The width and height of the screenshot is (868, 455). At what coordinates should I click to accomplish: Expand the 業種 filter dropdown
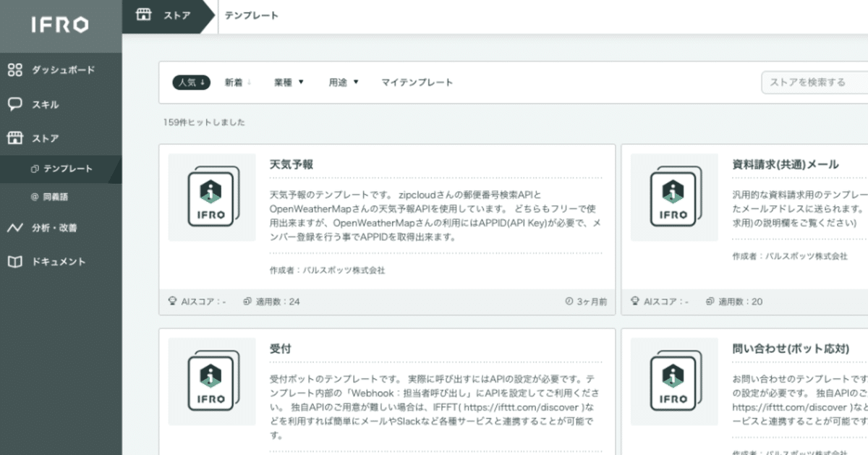[x=289, y=82]
